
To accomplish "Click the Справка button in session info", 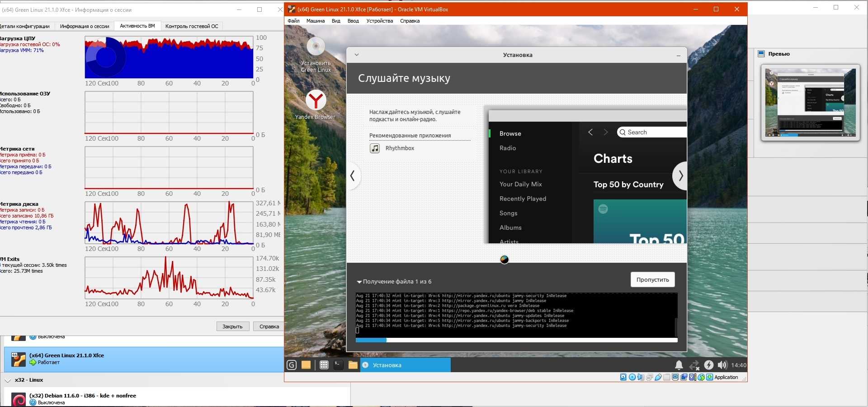I will 269,327.
